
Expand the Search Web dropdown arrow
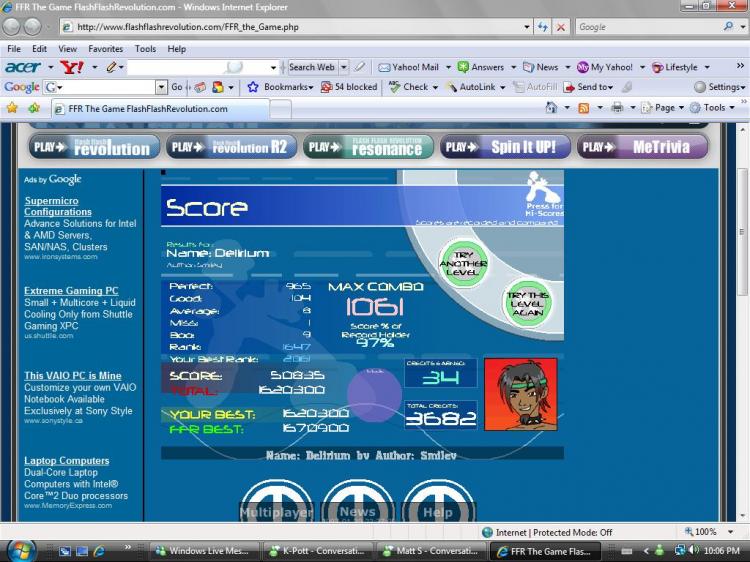click(x=343, y=67)
